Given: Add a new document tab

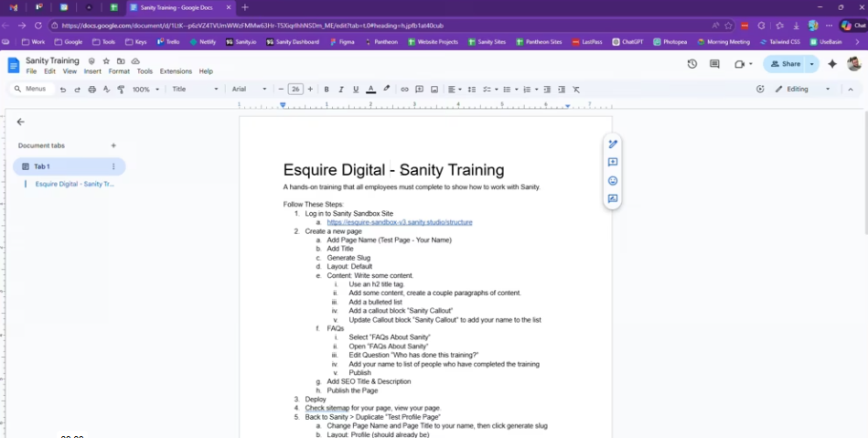Looking at the screenshot, I should [113, 145].
